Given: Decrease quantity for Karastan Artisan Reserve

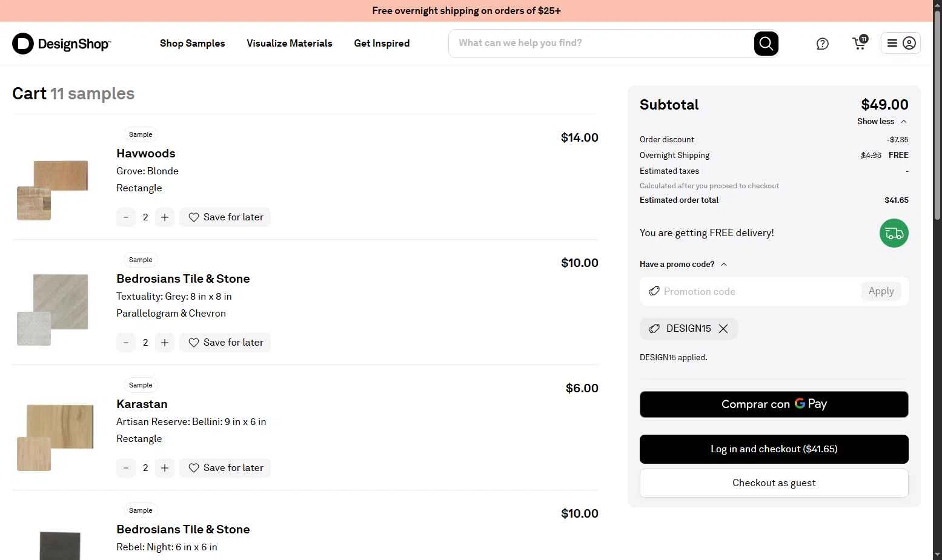Looking at the screenshot, I should click(x=126, y=468).
